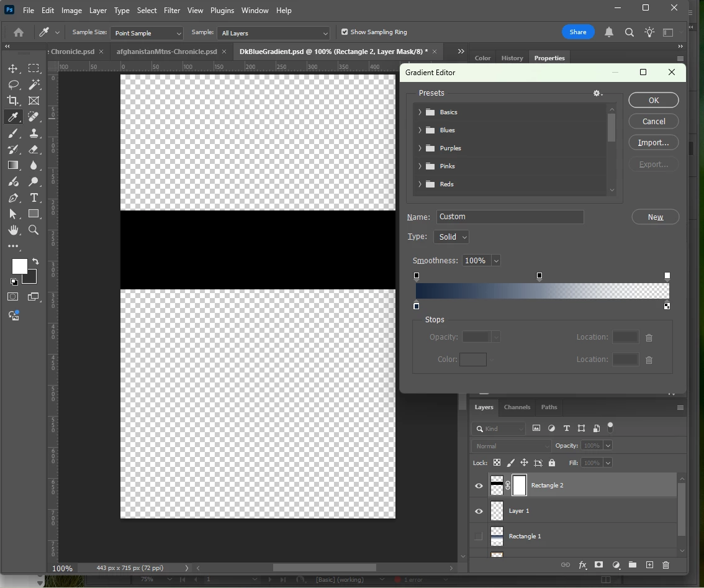Create a new group folder icon
Image resolution: width=704 pixels, height=588 pixels.
pyautogui.click(x=633, y=565)
